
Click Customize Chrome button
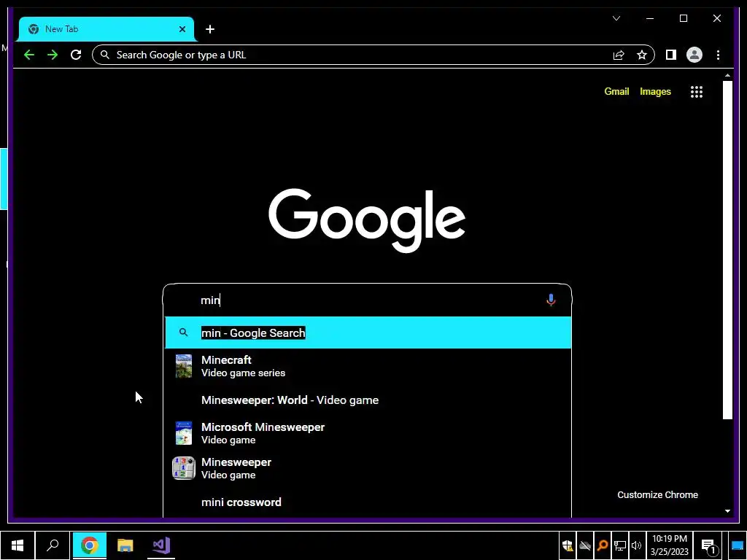coord(657,495)
